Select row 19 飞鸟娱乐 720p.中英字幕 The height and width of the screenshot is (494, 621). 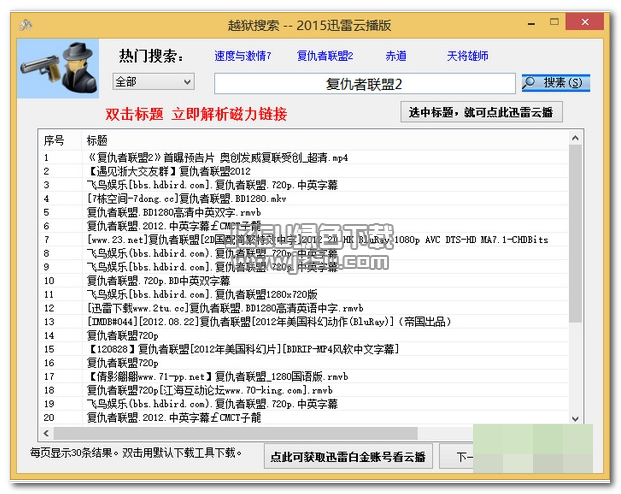pyautogui.click(x=304, y=404)
